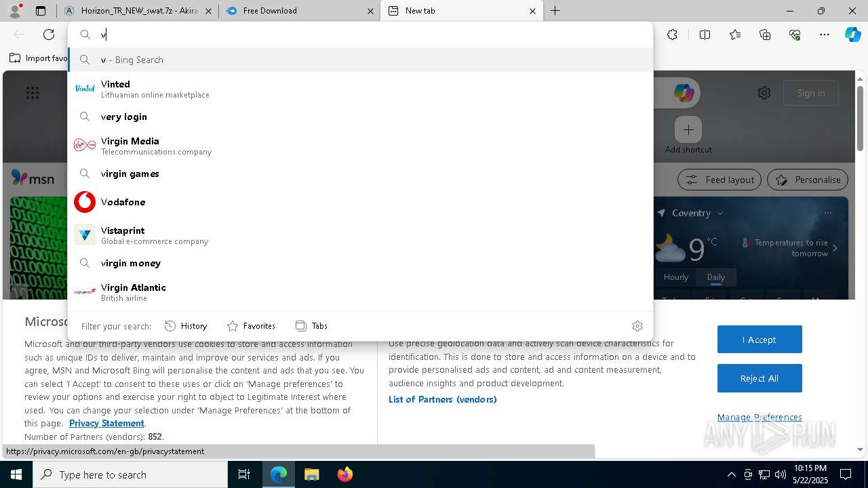Image resolution: width=868 pixels, height=488 pixels.
Task: Click the weather next arrow chevron
Action: [x=835, y=248]
